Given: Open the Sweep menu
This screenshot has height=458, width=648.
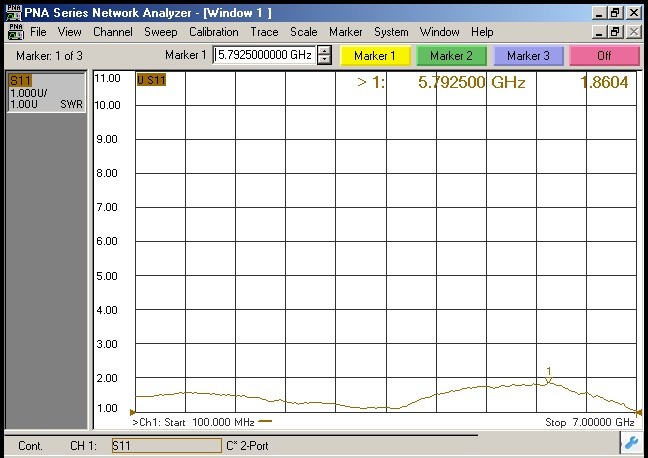Looking at the screenshot, I should (161, 32).
